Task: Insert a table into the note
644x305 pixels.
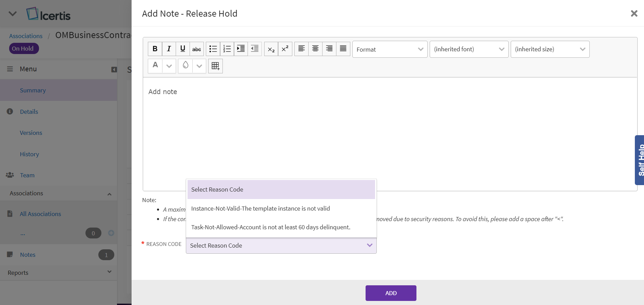Action: coord(215,66)
